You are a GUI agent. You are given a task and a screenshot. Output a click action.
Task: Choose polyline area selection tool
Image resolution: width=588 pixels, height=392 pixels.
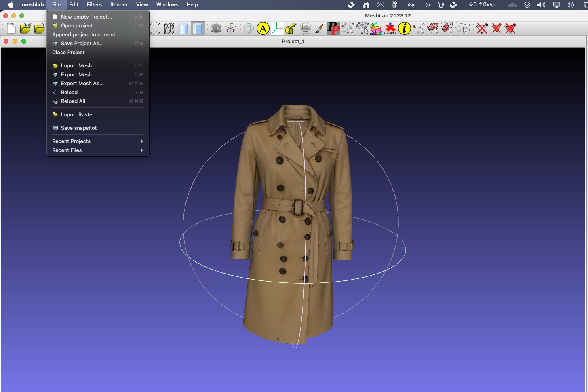tap(362, 28)
